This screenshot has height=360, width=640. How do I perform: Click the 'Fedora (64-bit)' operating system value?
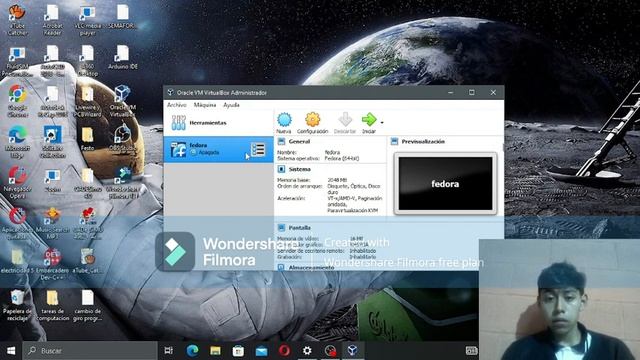click(x=342, y=158)
